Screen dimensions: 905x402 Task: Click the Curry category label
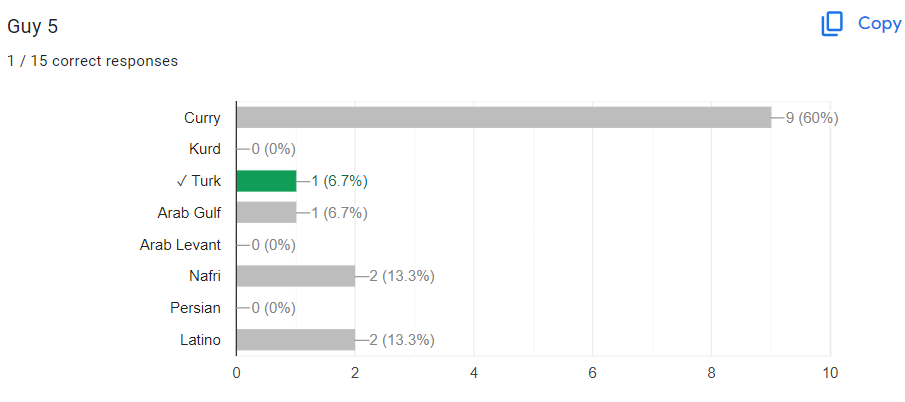(x=202, y=118)
